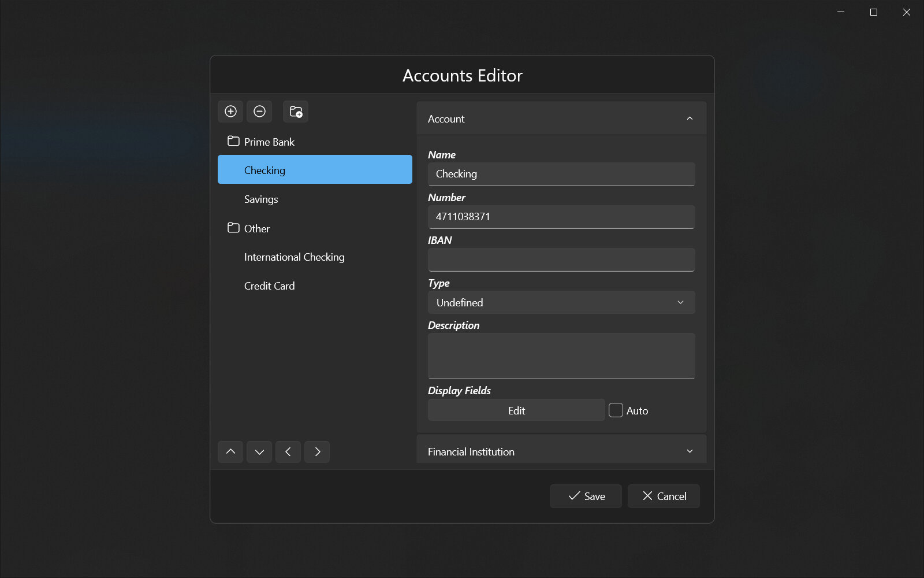Minimize the application window

841,12
